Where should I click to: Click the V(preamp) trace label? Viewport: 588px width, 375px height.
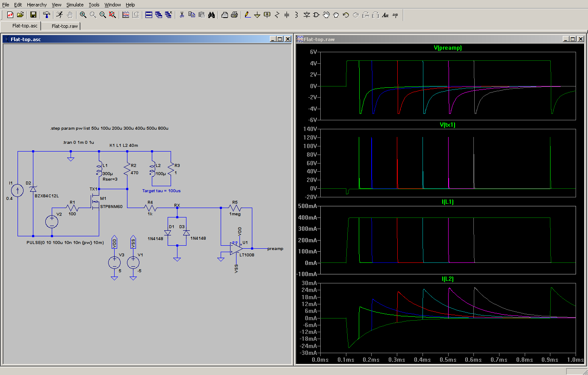pos(447,48)
